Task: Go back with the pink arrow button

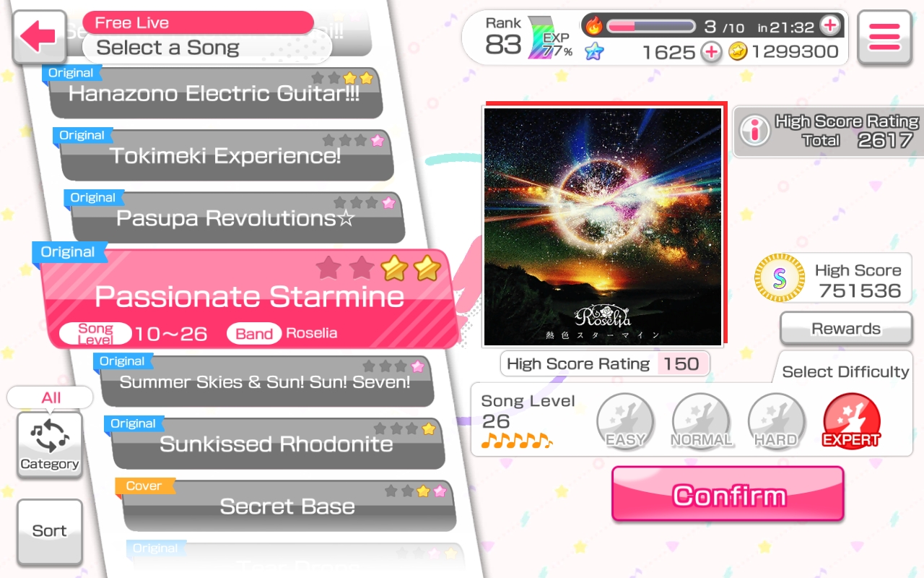Action: 40,37
